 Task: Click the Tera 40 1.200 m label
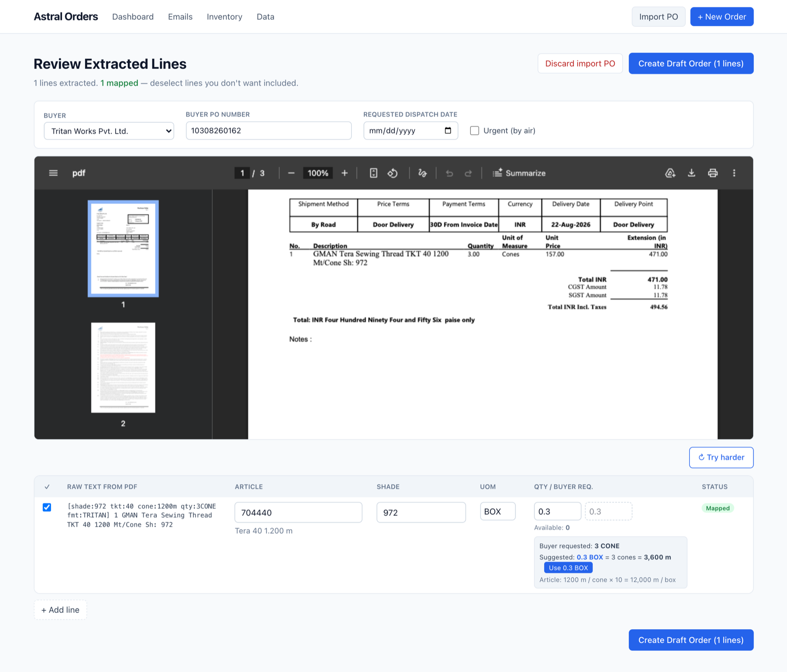click(x=264, y=531)
